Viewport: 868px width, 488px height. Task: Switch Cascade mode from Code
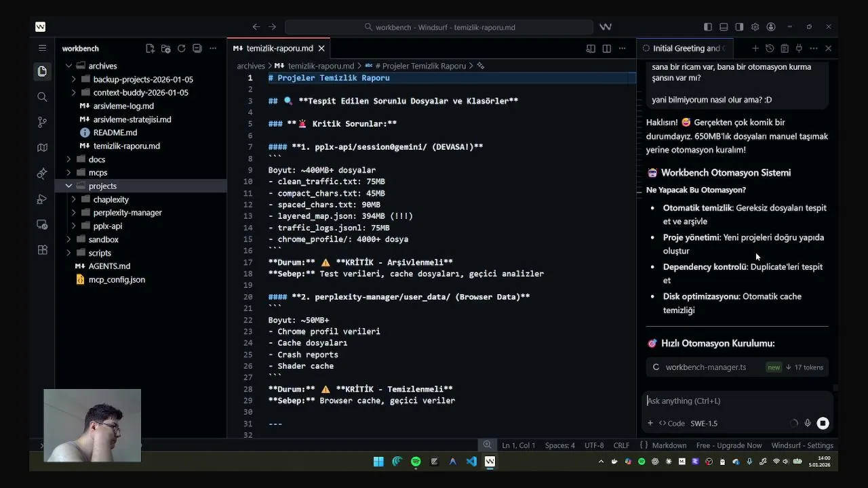(x=672, y=423)
